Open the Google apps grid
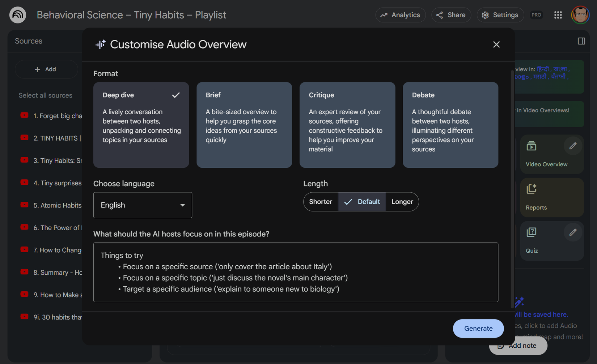 pos(558,15)
